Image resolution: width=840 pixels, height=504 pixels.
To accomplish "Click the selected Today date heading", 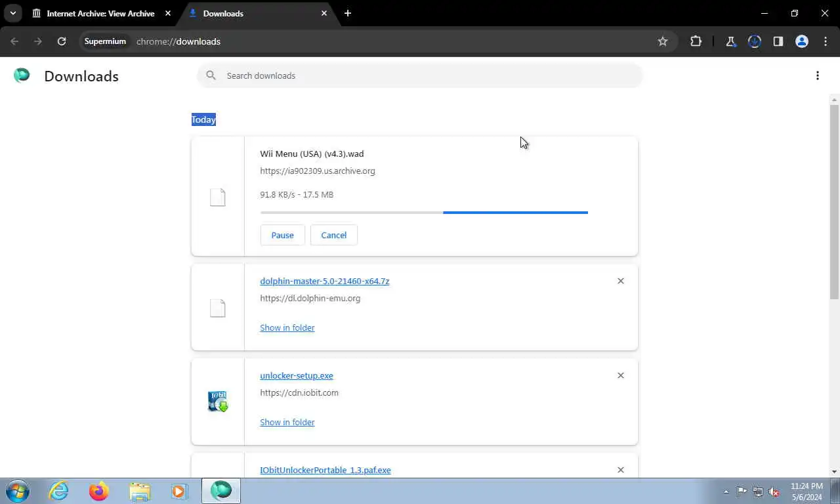I will click(203, 119).
